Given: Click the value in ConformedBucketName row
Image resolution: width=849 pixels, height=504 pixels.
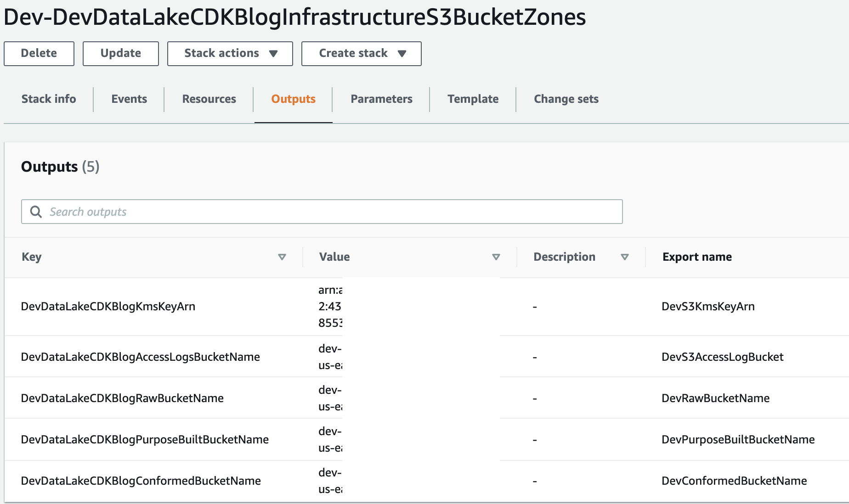Looking at the screenshot, I should (x=330, y=481).
